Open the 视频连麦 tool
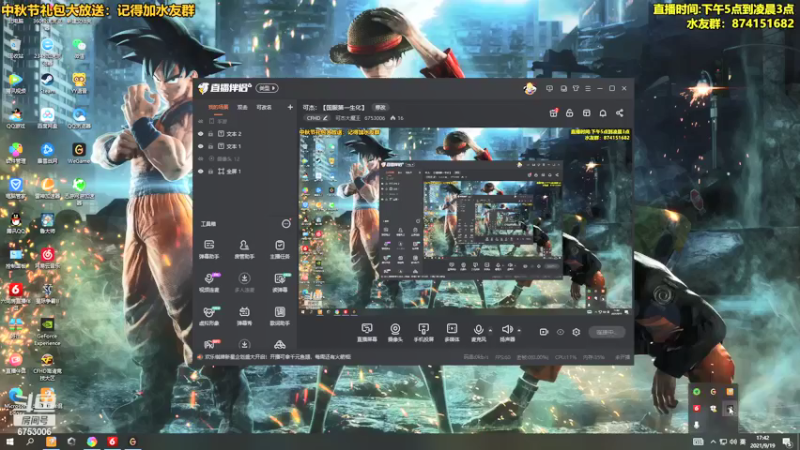Image resolution: width=800 pixels, height=450 pixels. pos(209,282)
